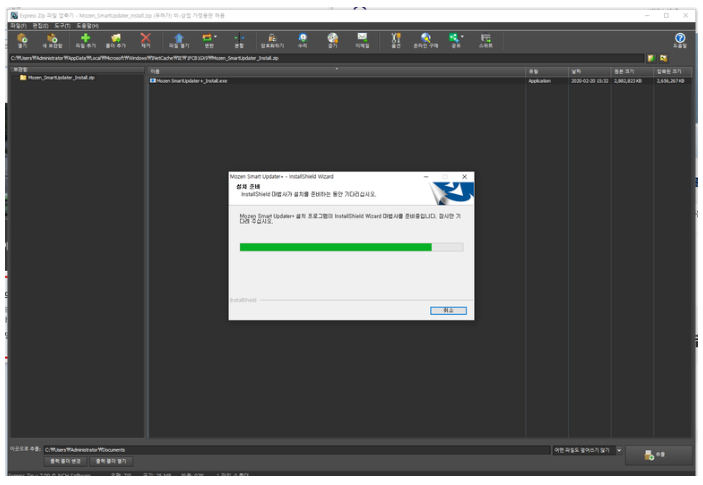Image resolution: width=703 pixels, height=485 pixels.
Task: Click the 온라인 구매 toolbar icon
Action: [x=425, y=40]
